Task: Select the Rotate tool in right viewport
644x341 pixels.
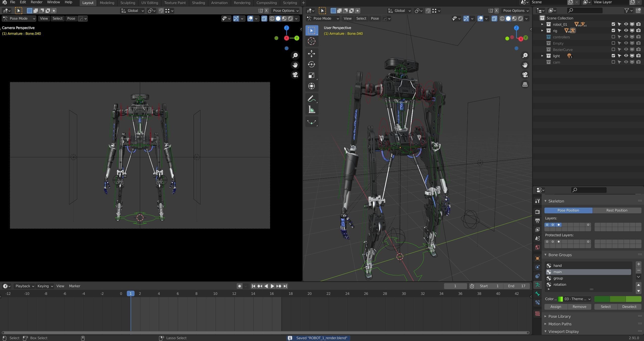Action: (x=312, y=64)
